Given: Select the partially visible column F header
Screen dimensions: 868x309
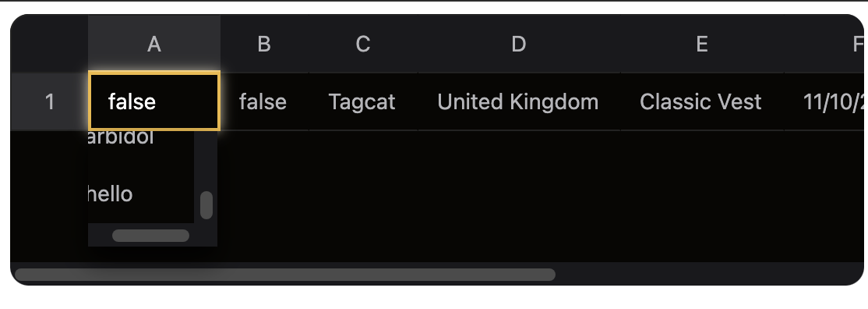Looking at the screenshot, I should pyautogui.click(x=824, y=44).
